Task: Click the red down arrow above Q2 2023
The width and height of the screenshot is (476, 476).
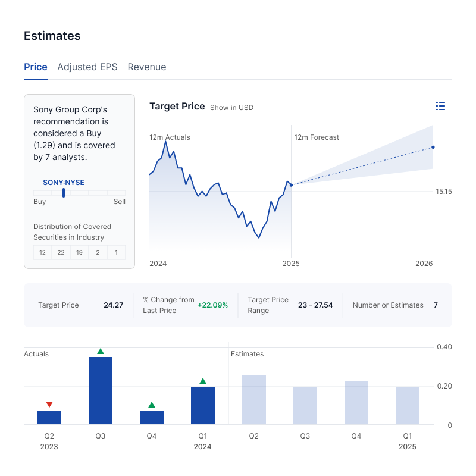Action: pos(49,405)
